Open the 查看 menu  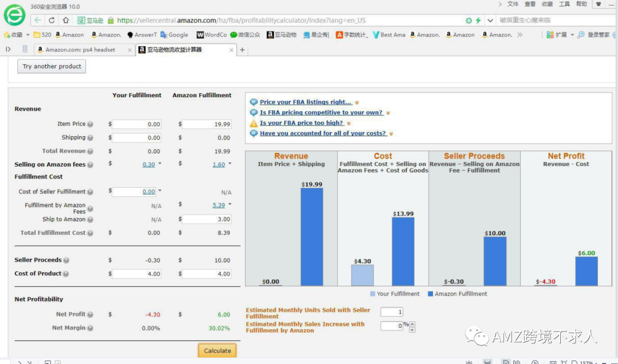click(x=530, y=4)
